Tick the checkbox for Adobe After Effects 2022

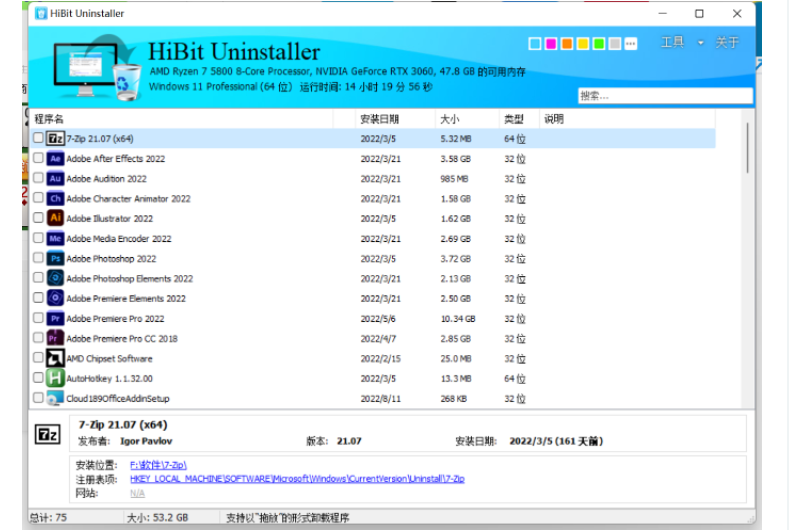pyautogui.click(x=38, y=158)
